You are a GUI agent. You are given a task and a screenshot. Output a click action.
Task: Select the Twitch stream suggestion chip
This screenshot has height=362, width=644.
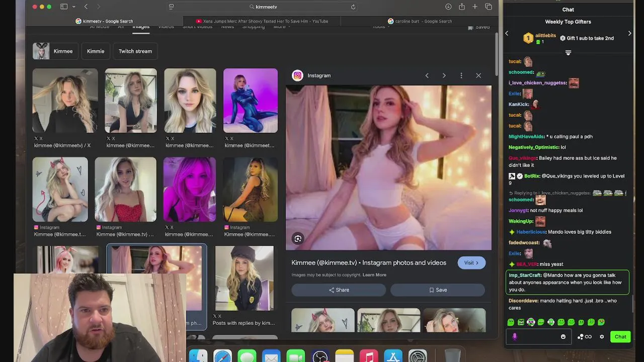(x=135, y=51)
